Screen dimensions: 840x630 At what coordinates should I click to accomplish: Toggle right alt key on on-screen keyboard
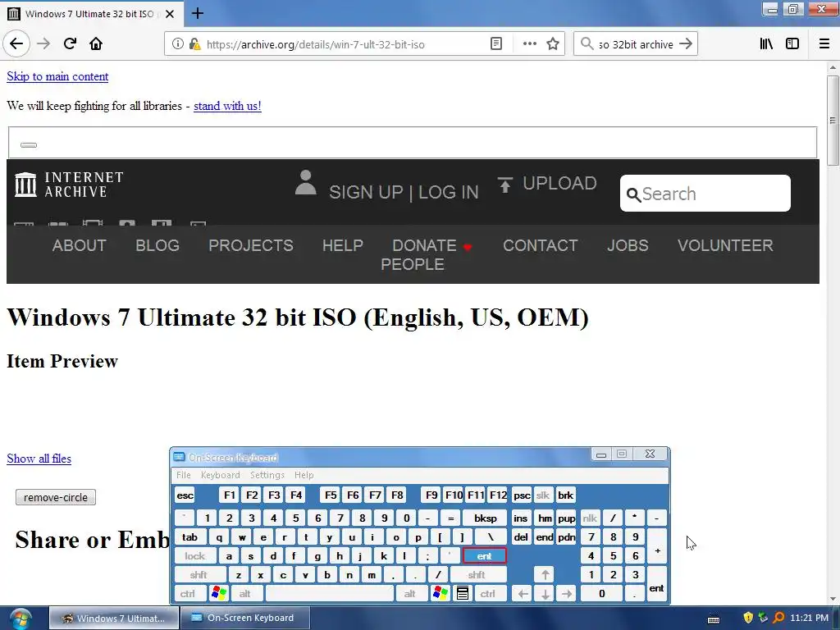(410, 594)
